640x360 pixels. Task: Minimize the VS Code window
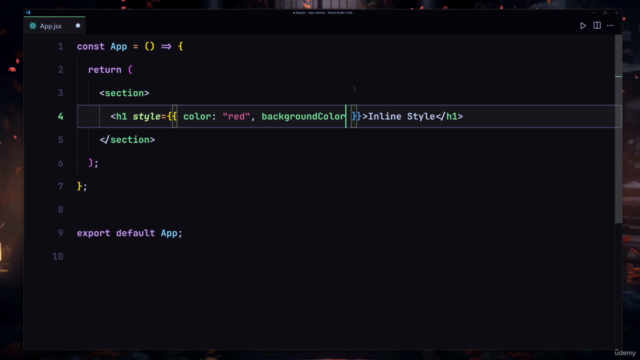[593, 13]
